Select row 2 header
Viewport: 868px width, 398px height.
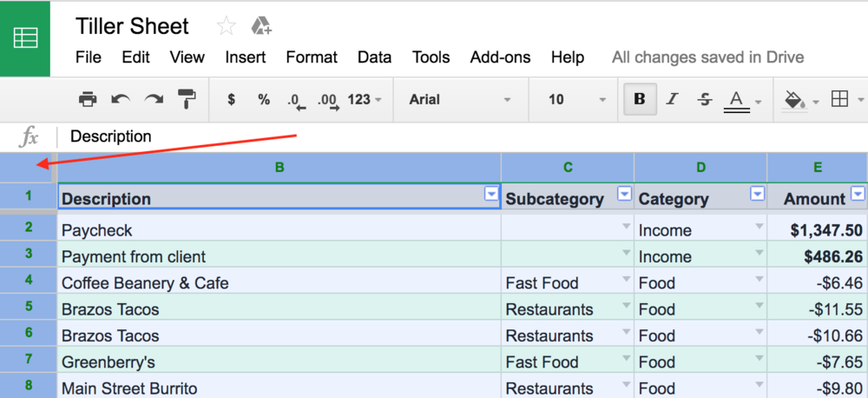coord(29,227)
